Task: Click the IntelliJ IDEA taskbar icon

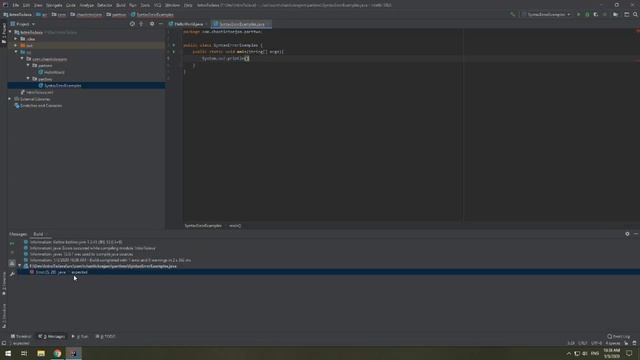Action: pyautogui.click(x=73, y=353)
